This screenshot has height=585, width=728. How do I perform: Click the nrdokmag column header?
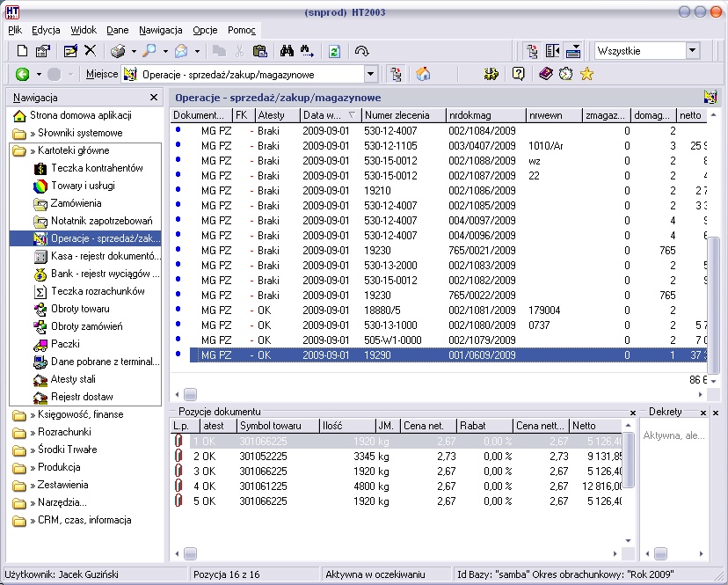485,115
